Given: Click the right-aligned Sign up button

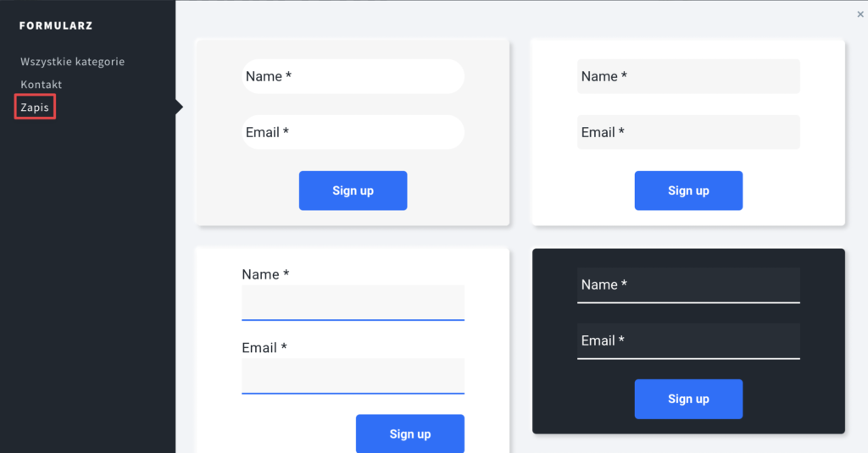Looking at the screenshot, I should (x=410, y=434).
